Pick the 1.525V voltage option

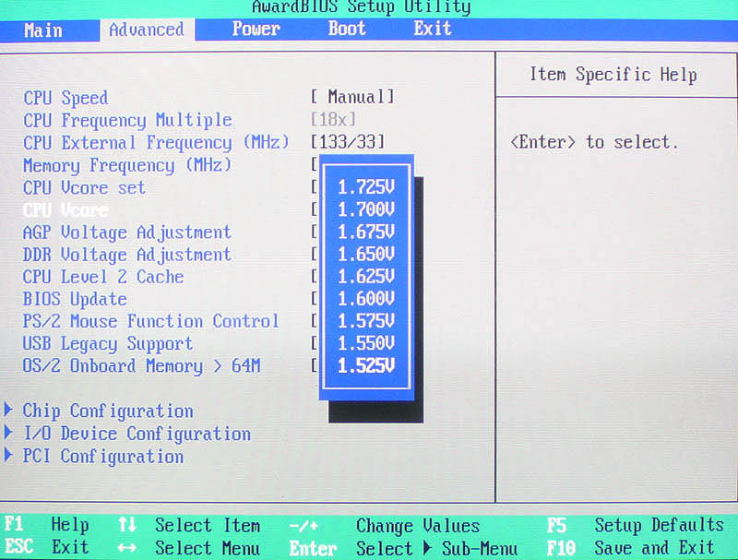coord(366,366)
